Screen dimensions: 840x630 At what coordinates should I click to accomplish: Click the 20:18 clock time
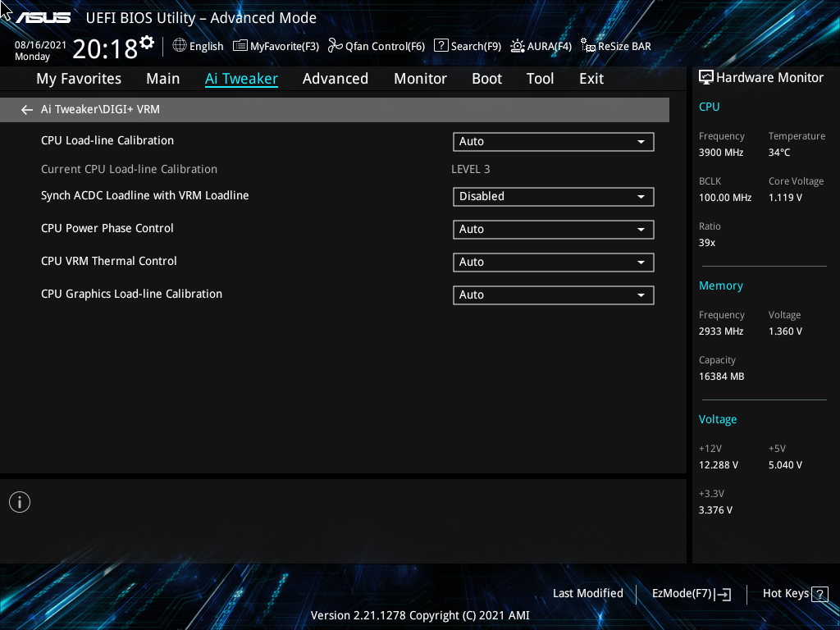click(x=105, y=48)
